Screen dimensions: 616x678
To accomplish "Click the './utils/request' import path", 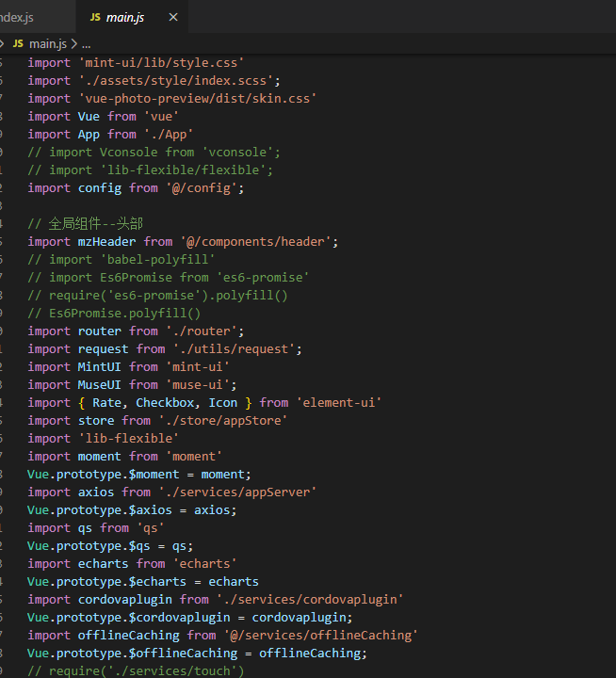I will click(234, 349).
